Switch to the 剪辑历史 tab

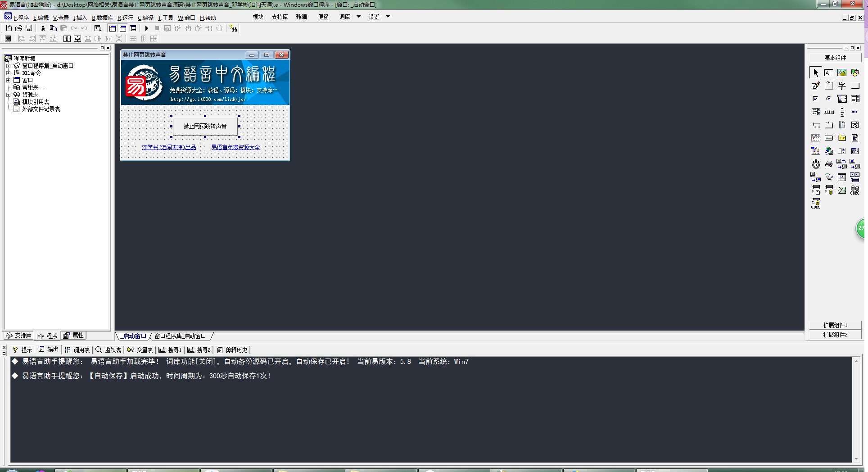[232, 349]
